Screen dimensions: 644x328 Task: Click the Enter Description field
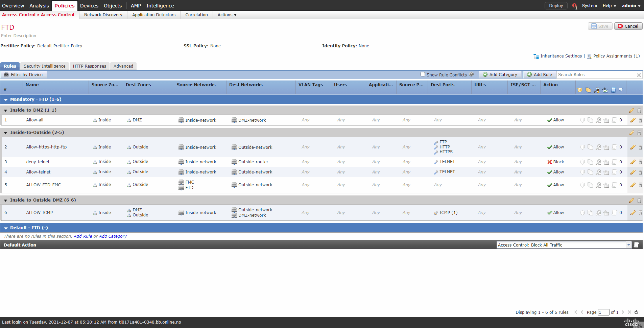19,36
